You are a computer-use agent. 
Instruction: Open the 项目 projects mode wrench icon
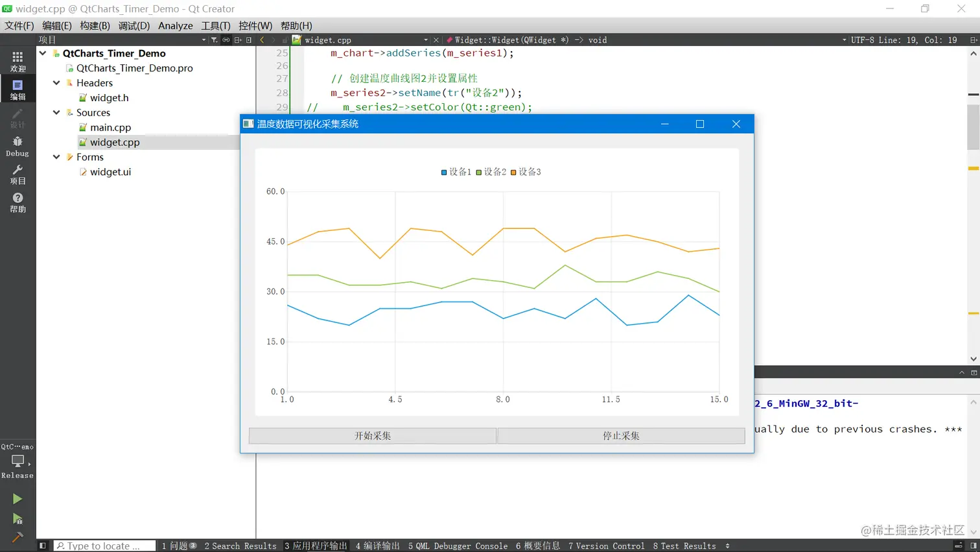(17, 174)
